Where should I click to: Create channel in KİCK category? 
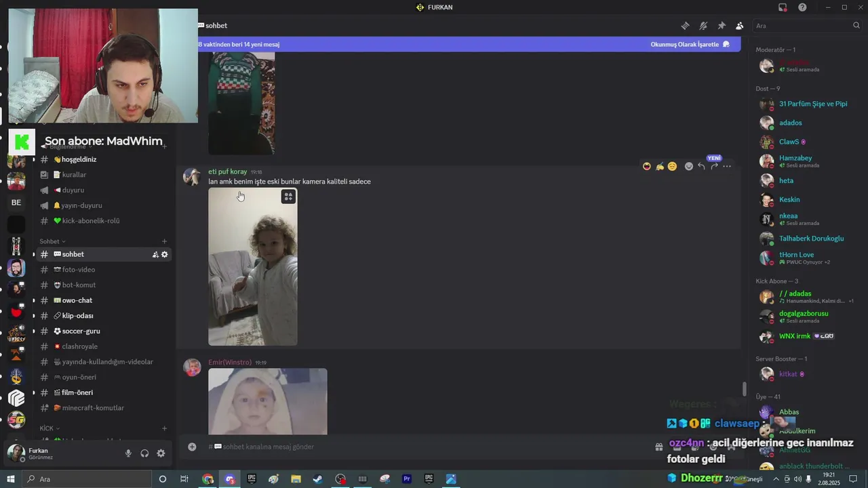tap(164, 428)
